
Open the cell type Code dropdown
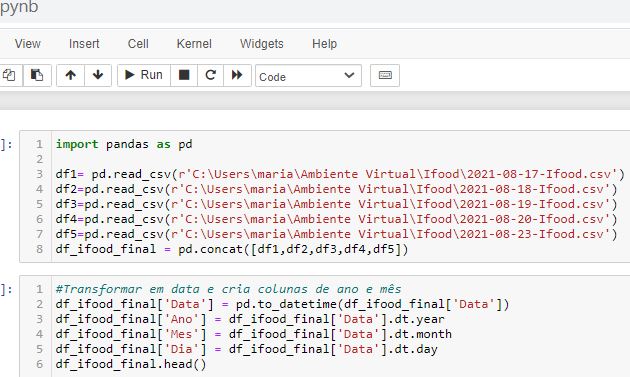(x=308, y=76)
